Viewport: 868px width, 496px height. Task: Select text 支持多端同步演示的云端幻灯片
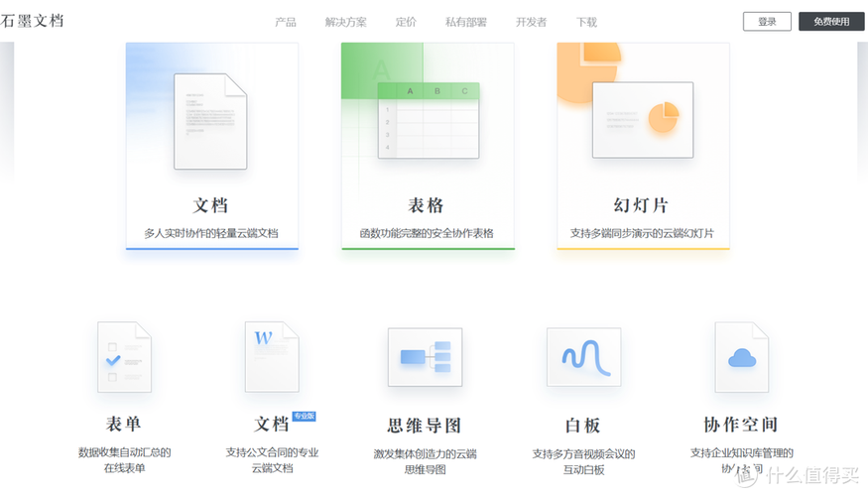tap(642, 233)
